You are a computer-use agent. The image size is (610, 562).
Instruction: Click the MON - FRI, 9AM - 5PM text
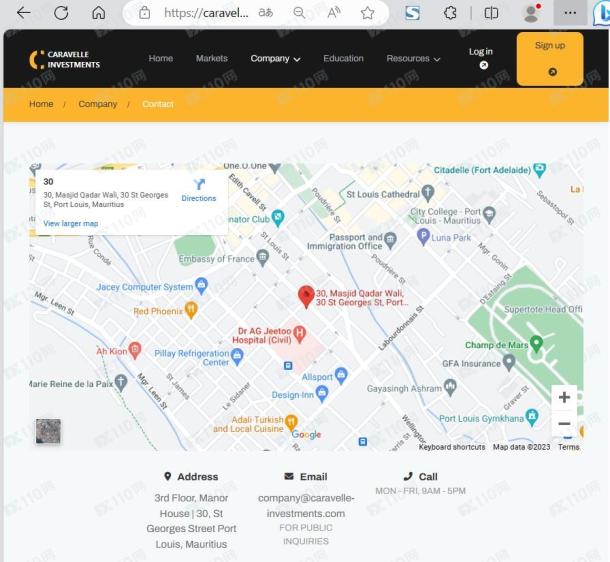(420, 491)
